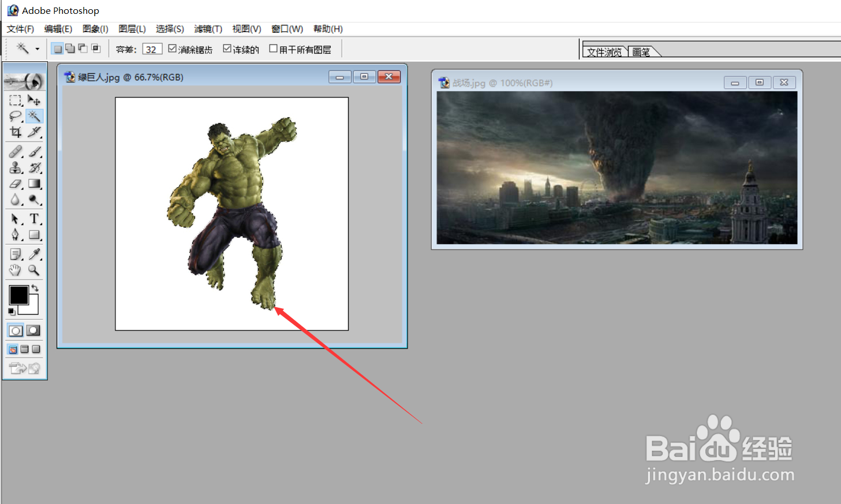
Task: Select the Eraser tool
Action: point(16,184)
